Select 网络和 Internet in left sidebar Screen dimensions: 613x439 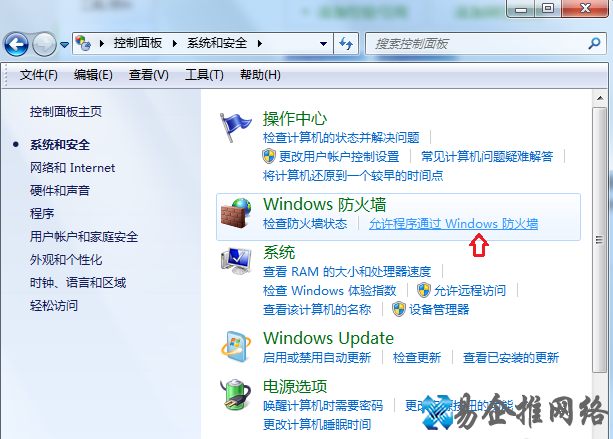tap(72, 168)
